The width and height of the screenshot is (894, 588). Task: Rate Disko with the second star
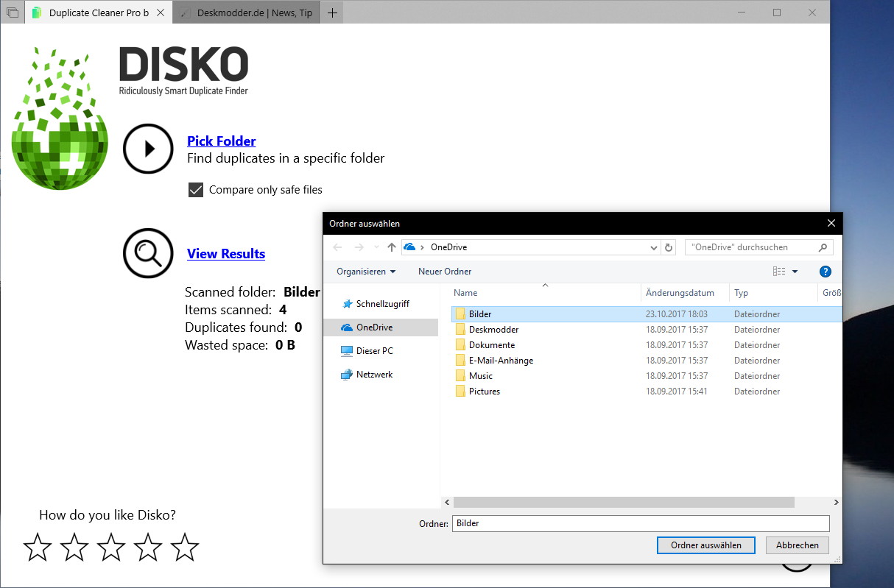[74, 547]
